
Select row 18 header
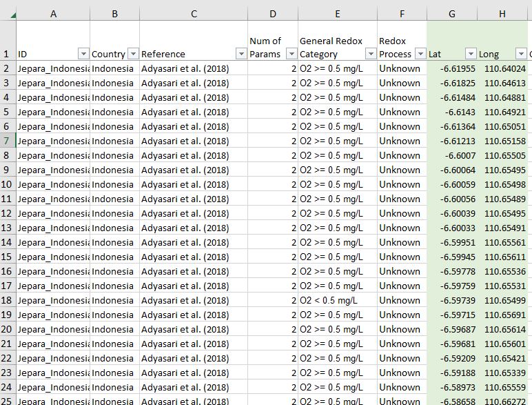pyautogui.click(x=8, y=300)
